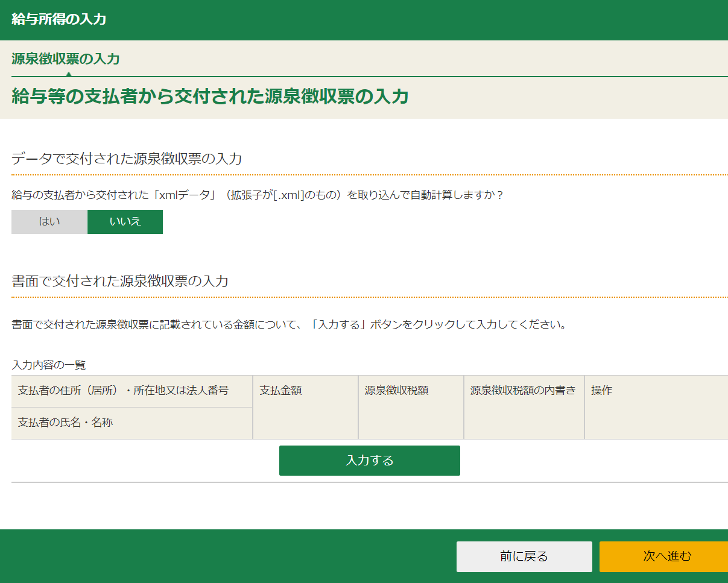Click the instruction text about 入力する button
Image resolution: width=728 pixels, height=583 pixels.
pos(290,325)
